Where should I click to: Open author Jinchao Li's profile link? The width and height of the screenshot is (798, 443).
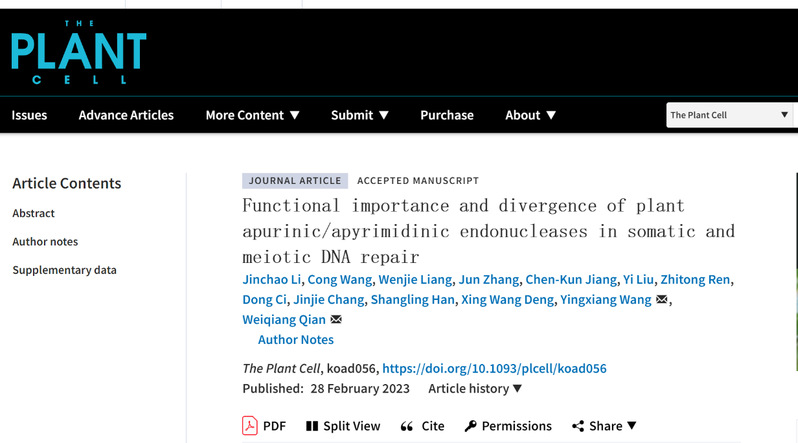pos(270,279)
